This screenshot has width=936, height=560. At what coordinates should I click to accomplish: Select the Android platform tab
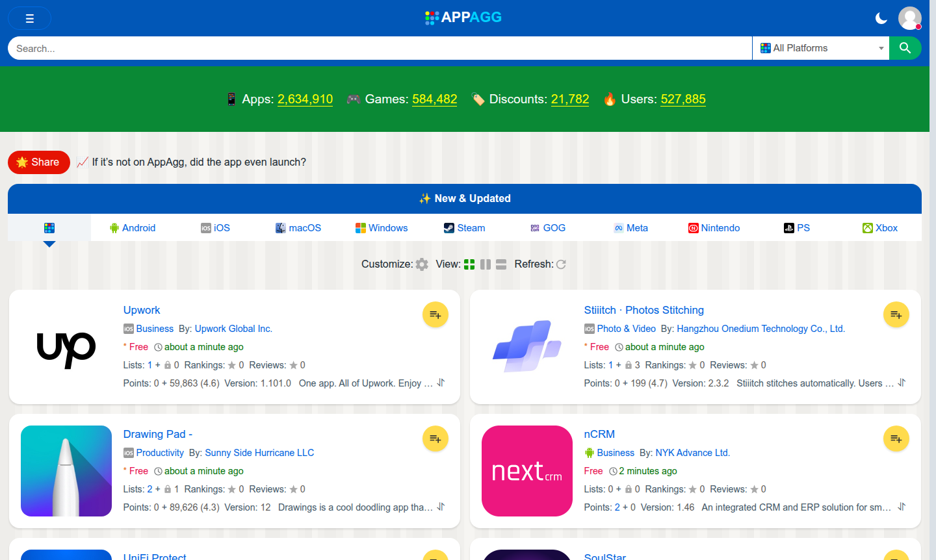tap(133, 228)
